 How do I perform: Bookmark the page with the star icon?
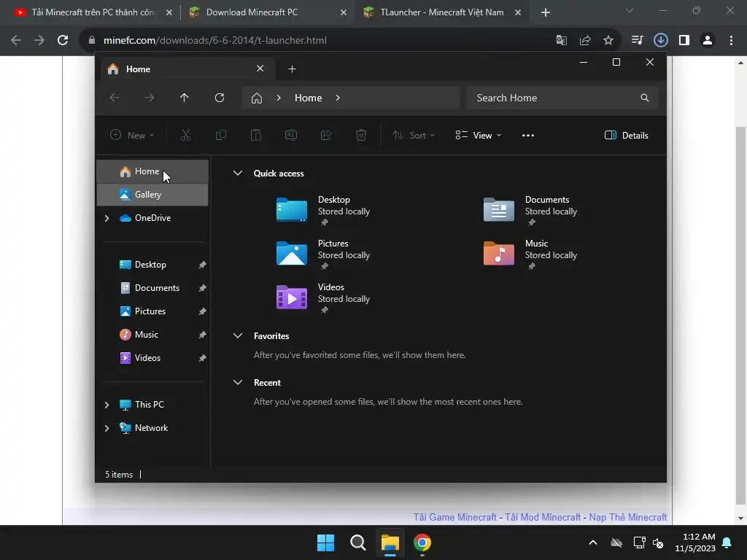608,41
